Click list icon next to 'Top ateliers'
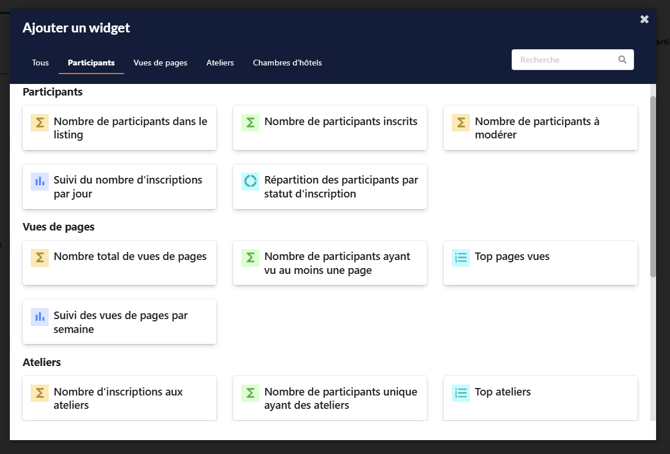 coord(460,393)
